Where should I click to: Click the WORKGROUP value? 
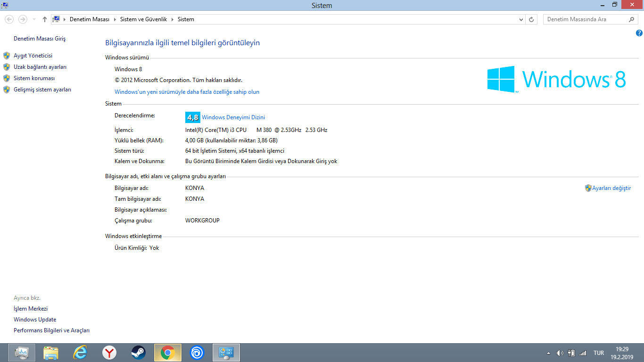tap(202, 221)
